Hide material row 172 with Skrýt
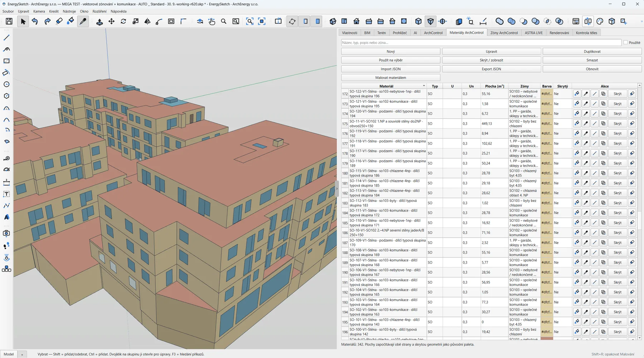 (x=618, y=94)
